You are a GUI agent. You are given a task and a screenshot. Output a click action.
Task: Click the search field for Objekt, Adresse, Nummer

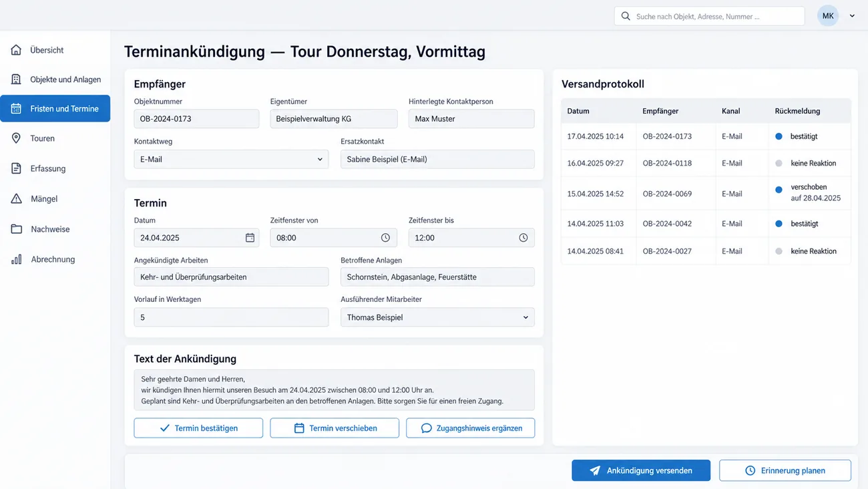click(709, 16)
